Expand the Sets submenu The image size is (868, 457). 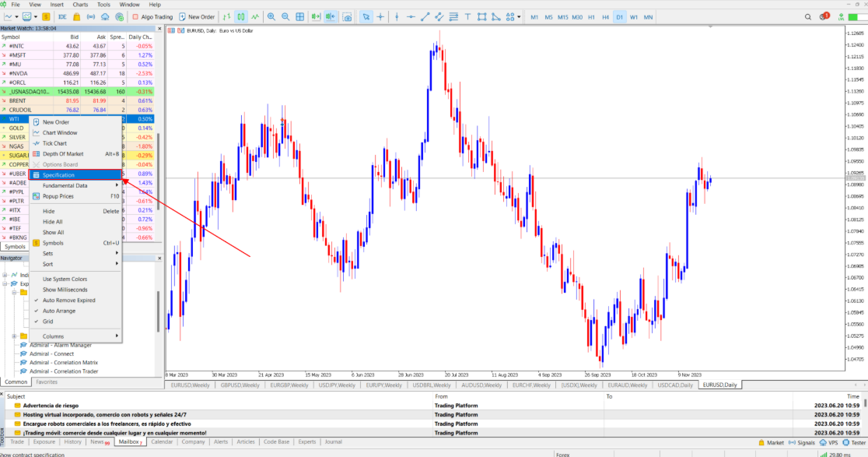[x=75, y=253]
